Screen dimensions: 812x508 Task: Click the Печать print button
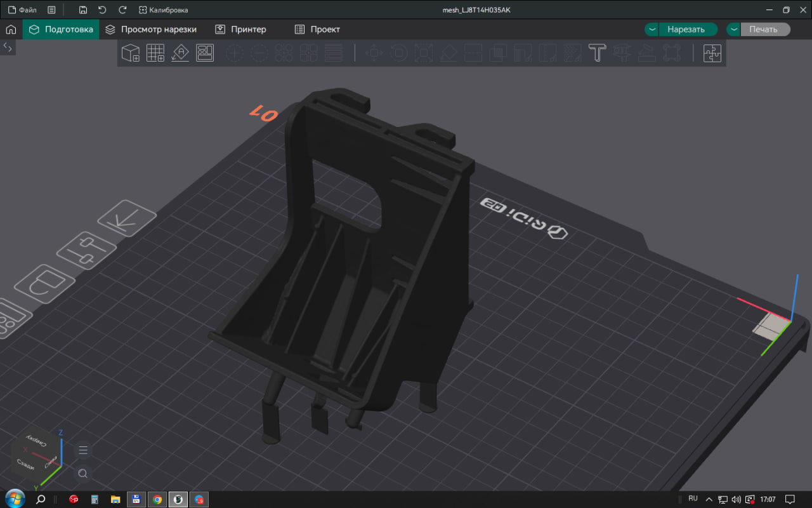pyautogui.click(x=765, y=29)
